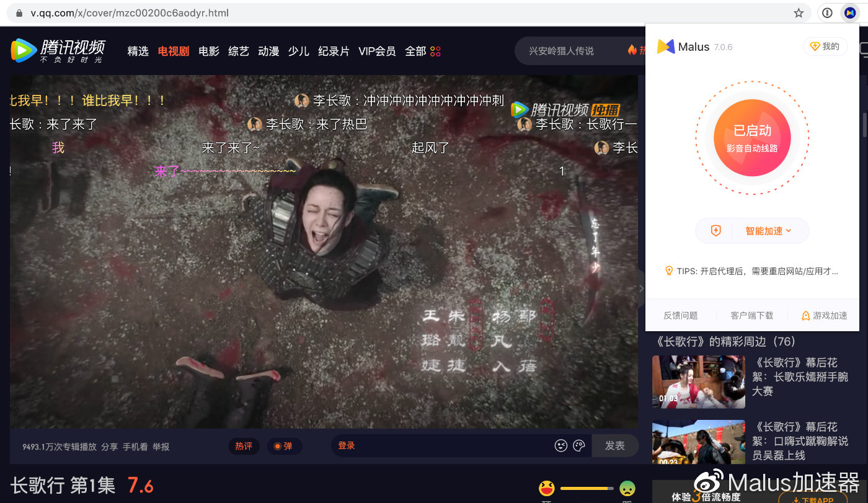The width and height of the screenshot is (868, 503).
Task: Click the shield lightning icon in Malus popup
Action: (x=715, y=231)
